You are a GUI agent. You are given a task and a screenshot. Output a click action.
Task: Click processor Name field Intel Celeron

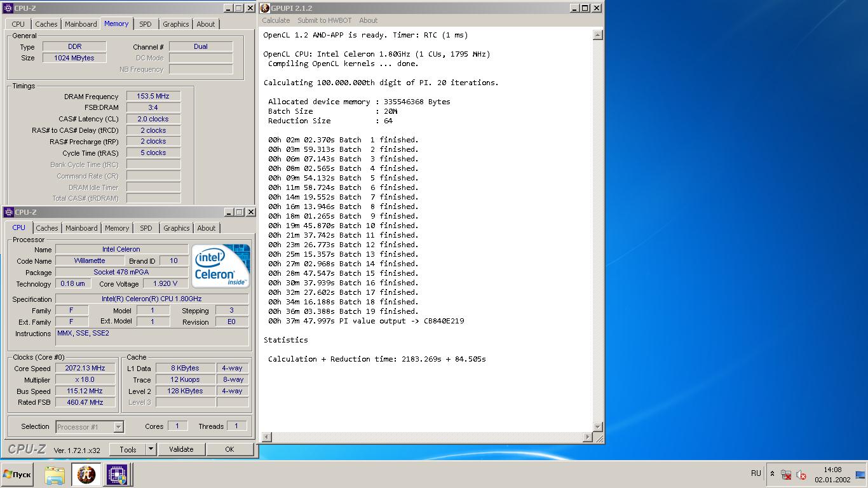point(121,249)
